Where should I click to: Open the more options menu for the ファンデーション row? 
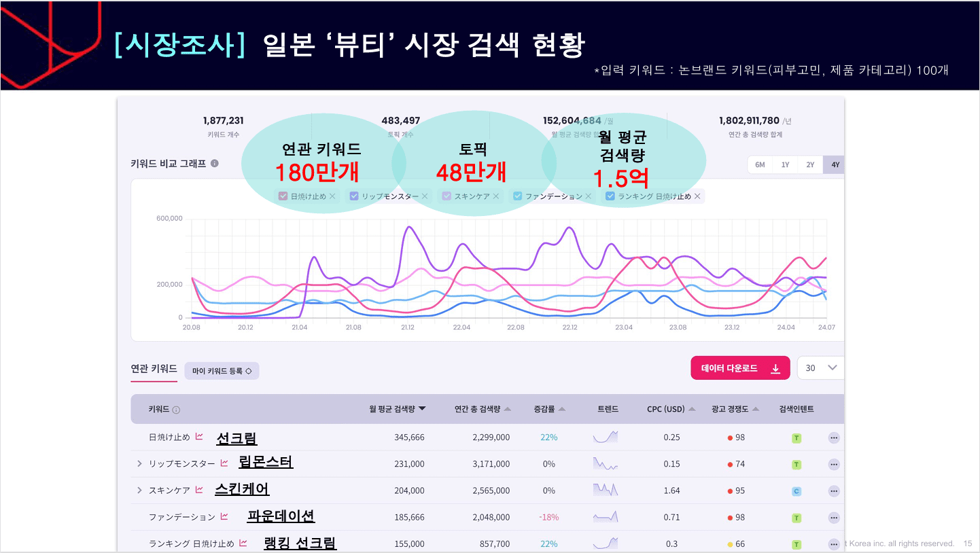click(x=834, y=518)
